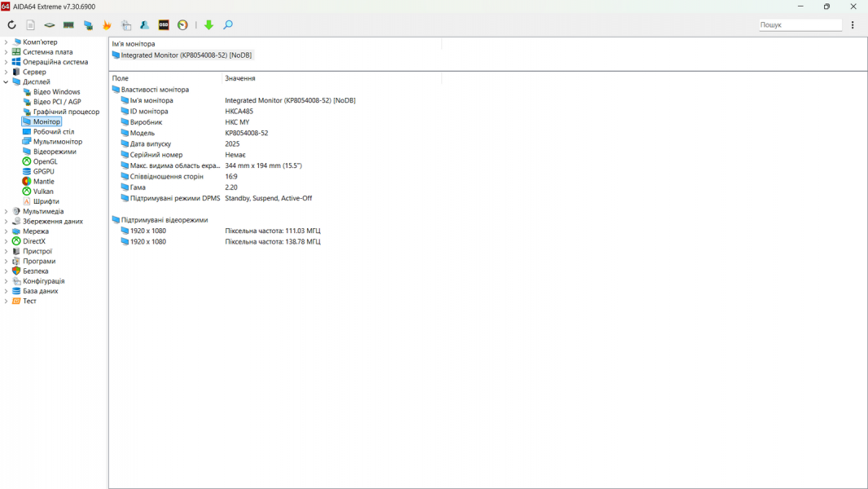Screen dimensions: 868x489
Task: Expand the Збереження даних tree node
Action: pos(6,222)
